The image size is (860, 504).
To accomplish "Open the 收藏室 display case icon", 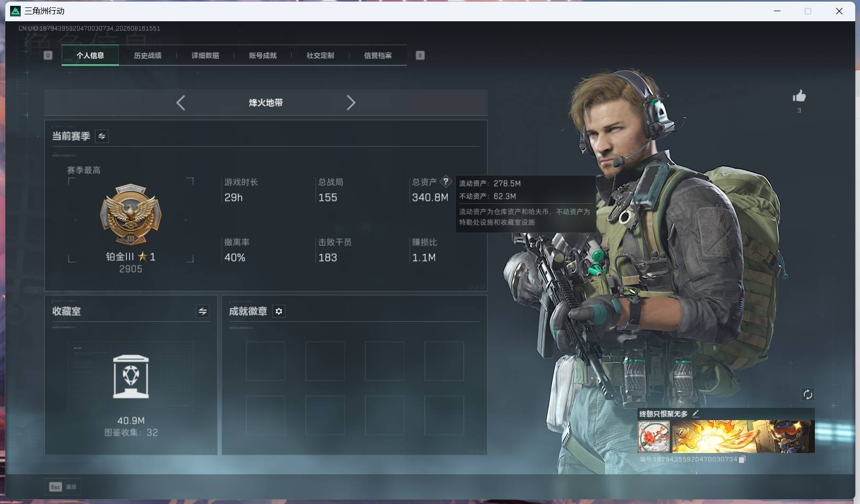I will pyautogui.click(x=131, y=377).
